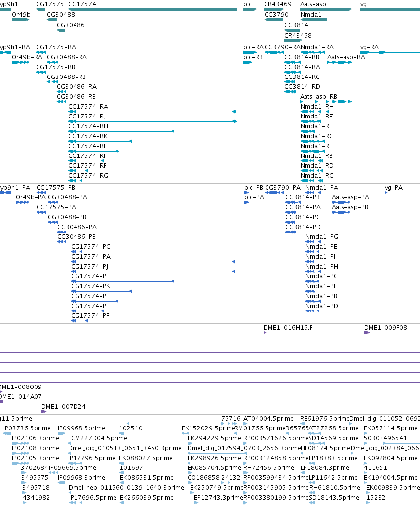Click protein Nmda1-PI
Image resolution: width=420 pixels, height=505 pixels.
point(310,262)
